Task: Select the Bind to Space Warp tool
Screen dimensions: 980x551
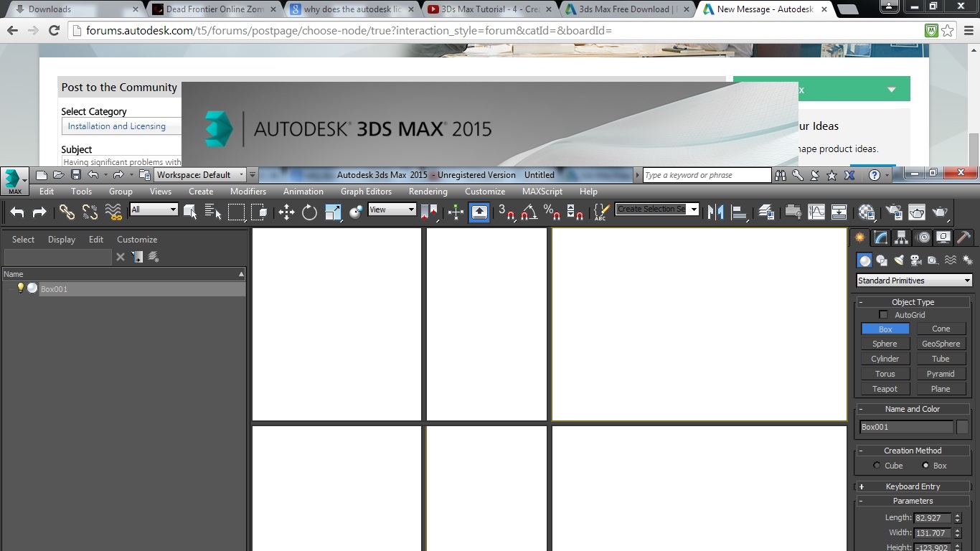Action: tap(113, 212)
